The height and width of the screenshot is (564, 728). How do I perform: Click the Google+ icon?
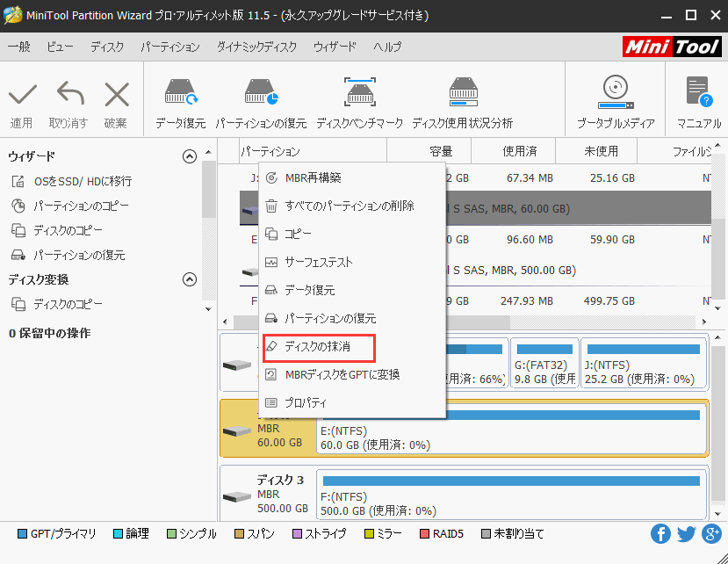click(x=710, y=533)
